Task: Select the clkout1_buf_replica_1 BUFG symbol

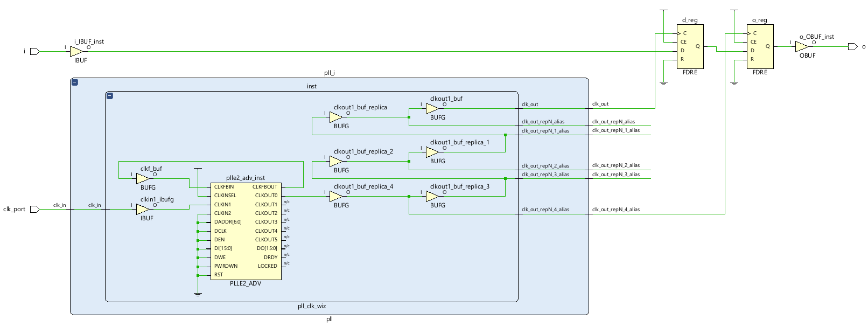Action: 432,152
